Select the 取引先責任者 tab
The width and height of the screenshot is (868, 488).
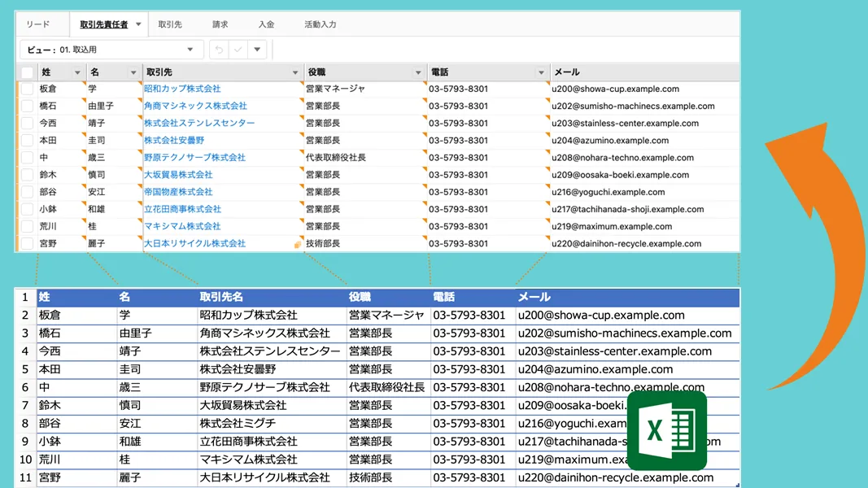104,24
